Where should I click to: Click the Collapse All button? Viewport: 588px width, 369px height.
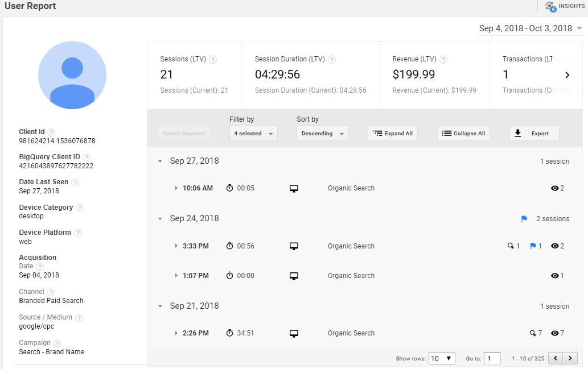click(463, 134)
